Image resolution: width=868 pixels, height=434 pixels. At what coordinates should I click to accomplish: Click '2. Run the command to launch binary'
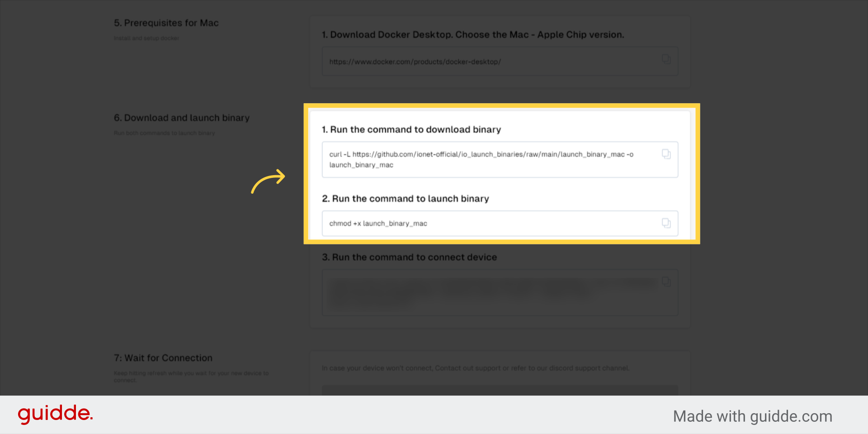[406, 199]
